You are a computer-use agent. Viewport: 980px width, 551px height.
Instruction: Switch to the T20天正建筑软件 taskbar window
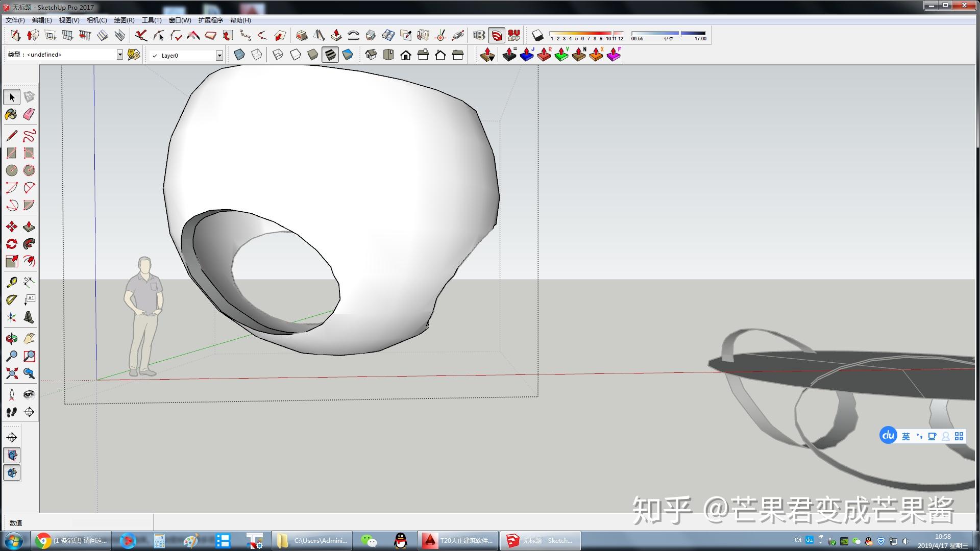click(457, 540)
